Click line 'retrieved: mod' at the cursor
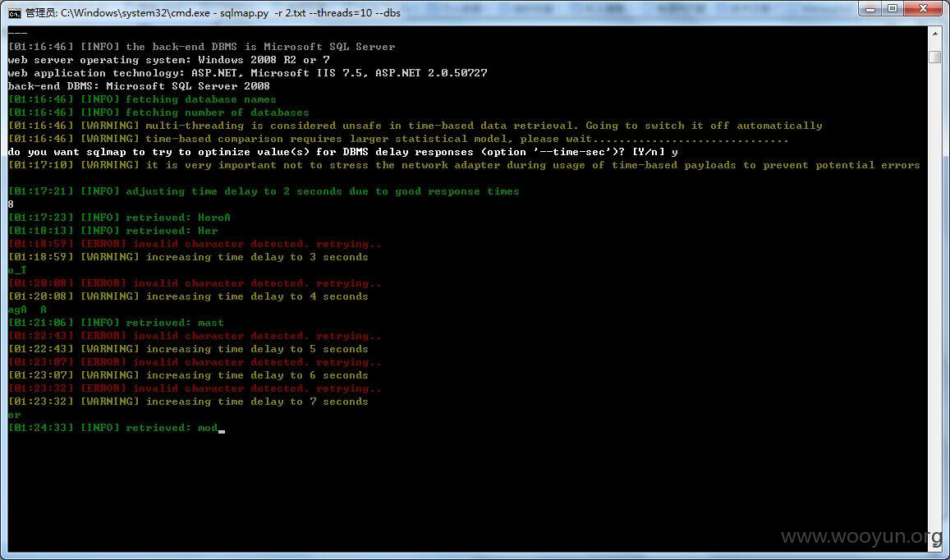Screen dimensions: 950x560 pyautogui.click(x=117, y=428)
